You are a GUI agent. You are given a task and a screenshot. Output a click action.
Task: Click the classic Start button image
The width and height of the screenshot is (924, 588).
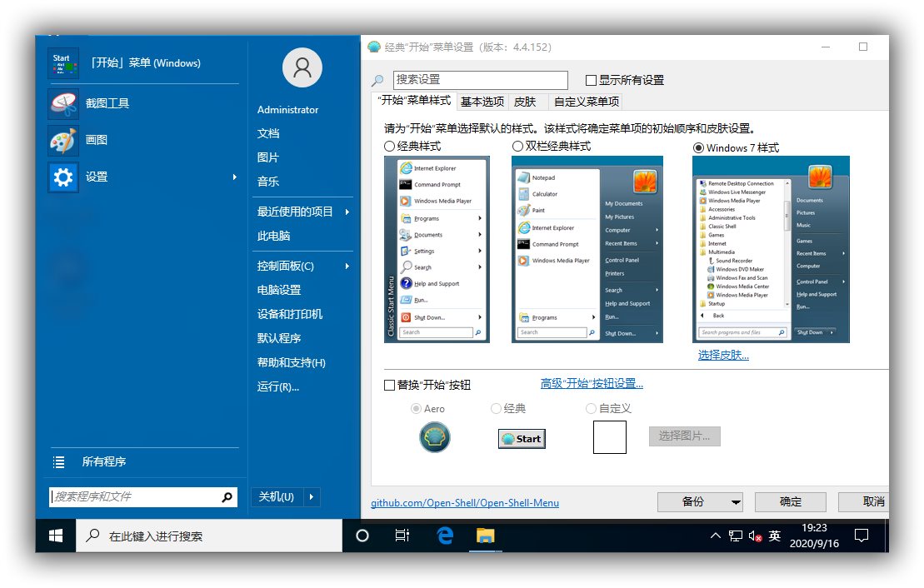click(522, 439)
